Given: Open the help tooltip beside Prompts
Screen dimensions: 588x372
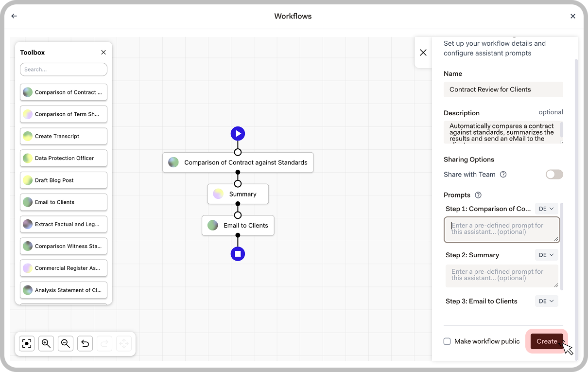Looking at the screenshot, I should [x=478, y=195].
